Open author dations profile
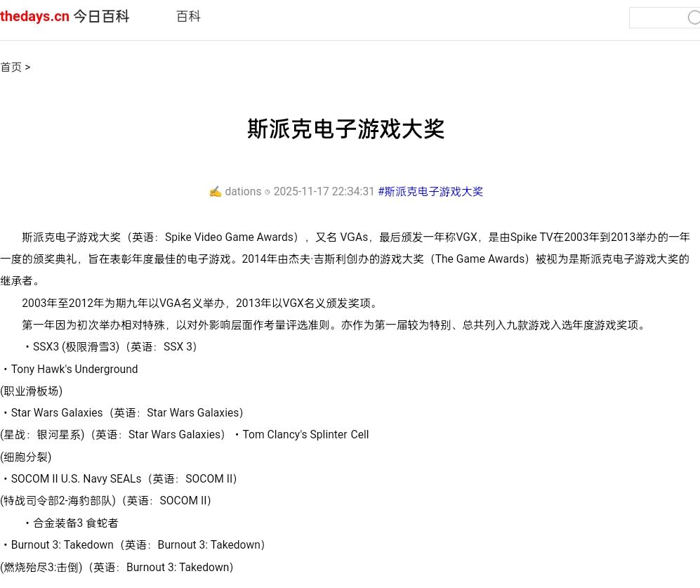700x588 pixels. 243,191
